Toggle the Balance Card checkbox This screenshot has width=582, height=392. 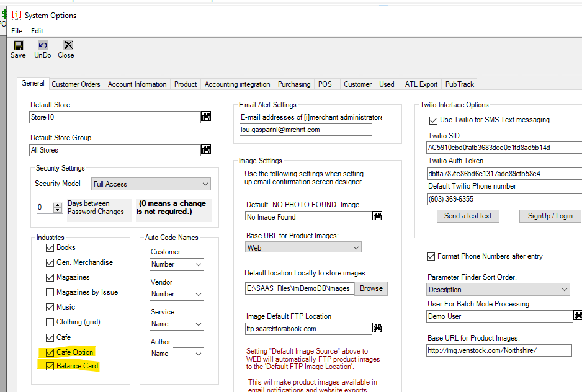[50, 366]
